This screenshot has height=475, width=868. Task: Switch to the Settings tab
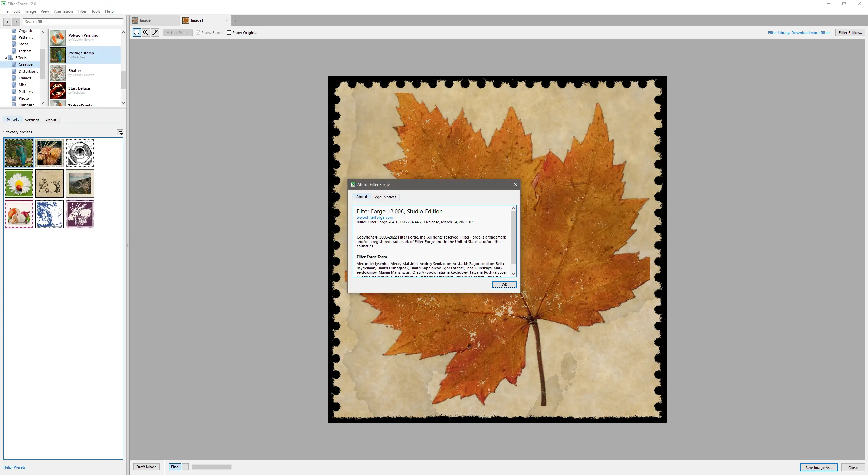point(32,120)
